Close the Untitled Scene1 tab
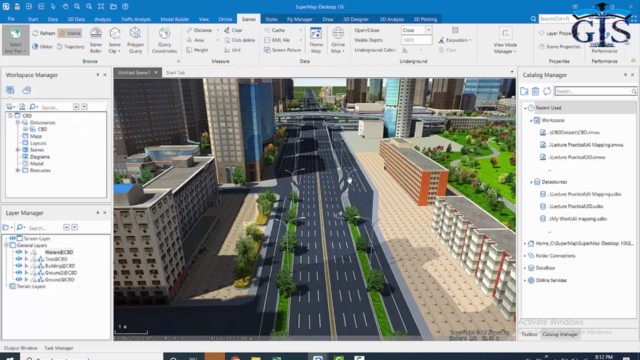640x360 pixels. click(156, 73)
